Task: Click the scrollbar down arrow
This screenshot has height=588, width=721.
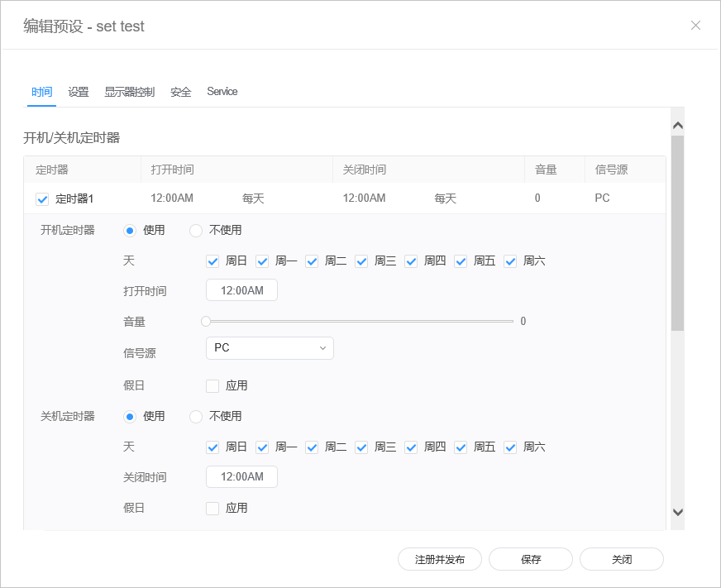Action: pyautogui.click(x=677, y=512)
